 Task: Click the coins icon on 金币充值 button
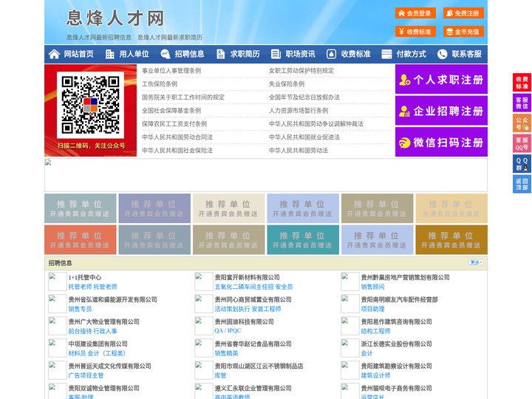(x=449, y=32)
